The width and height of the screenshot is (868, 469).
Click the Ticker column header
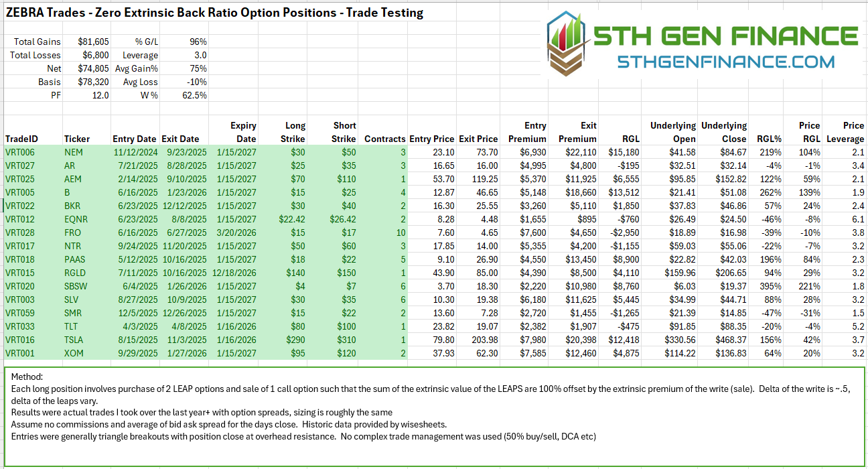coord(76,139)
